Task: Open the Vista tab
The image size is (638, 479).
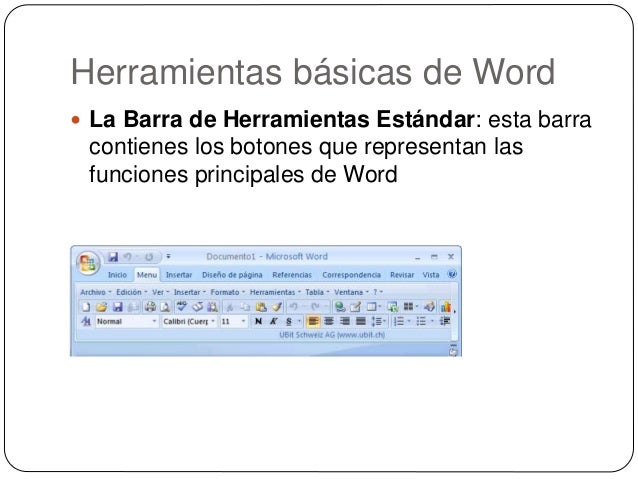Action: coord(430,275)
